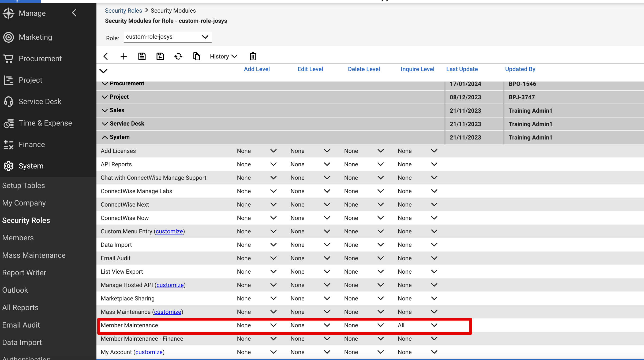Click the back arrow toolbar icon

(x=106, y=56)
